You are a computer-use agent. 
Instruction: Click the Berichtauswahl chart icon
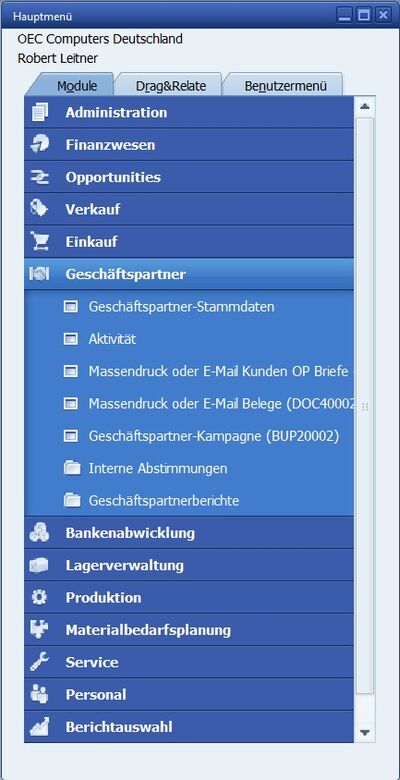[39, 727]
